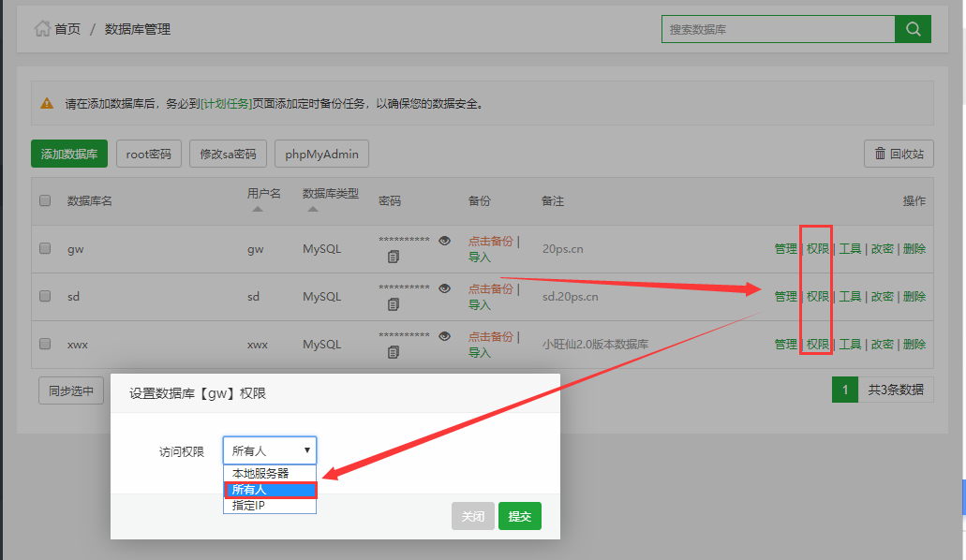Click 改密 link for sd database
The image size is (966, 560).
pos(883,296)
